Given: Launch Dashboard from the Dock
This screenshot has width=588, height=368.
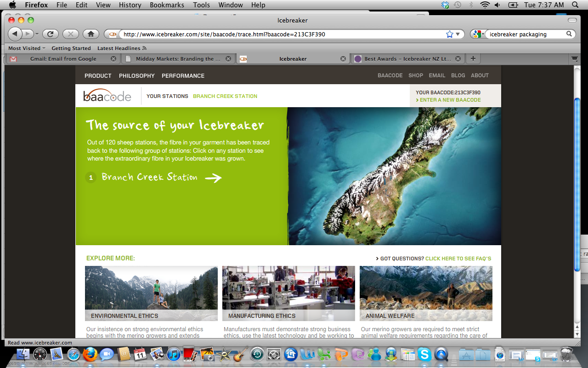Looking at the screenshot, I should [40, 354].
